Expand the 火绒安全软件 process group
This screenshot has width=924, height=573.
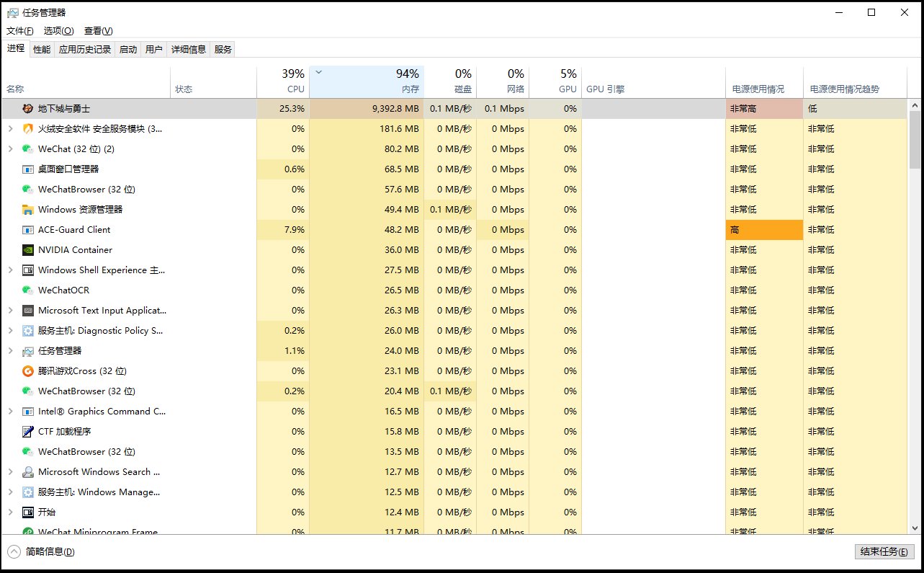[10, 128]
